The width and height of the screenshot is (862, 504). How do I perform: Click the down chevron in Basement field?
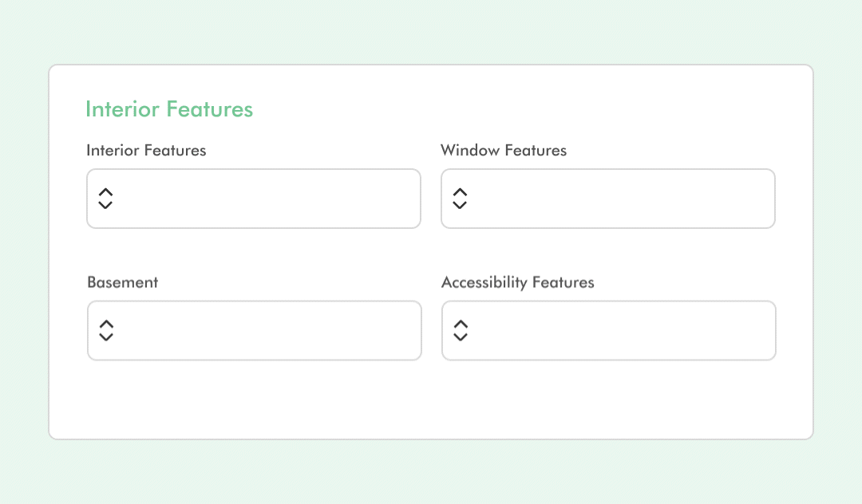[106, 337]
